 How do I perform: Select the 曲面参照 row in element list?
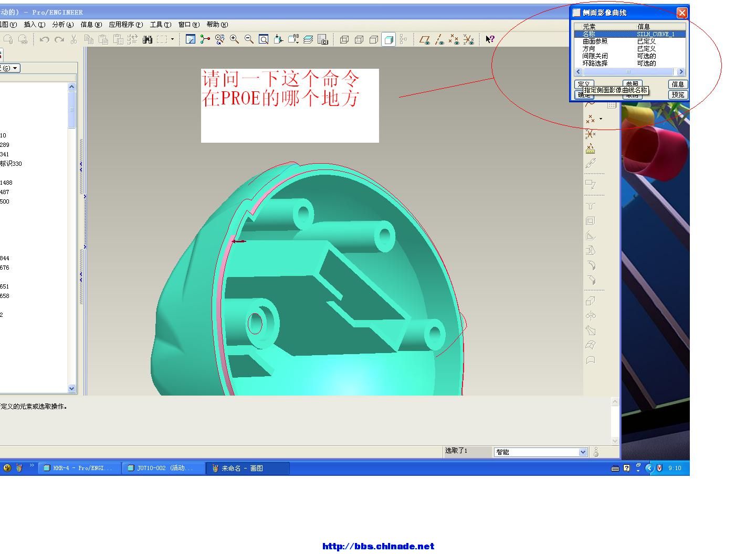coord(595,41)
